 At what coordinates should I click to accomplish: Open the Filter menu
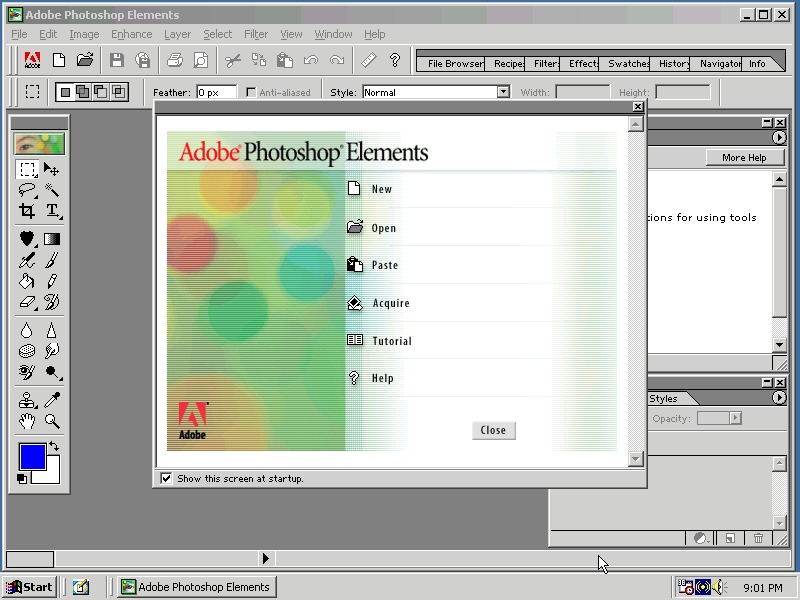tap(256, 34)
